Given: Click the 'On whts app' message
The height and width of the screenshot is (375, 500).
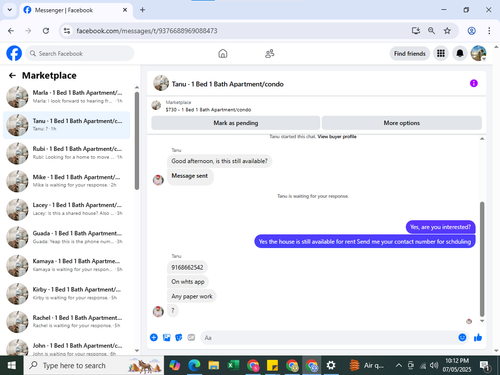Looking at the screenshot, I should click(x=188, y=282).
